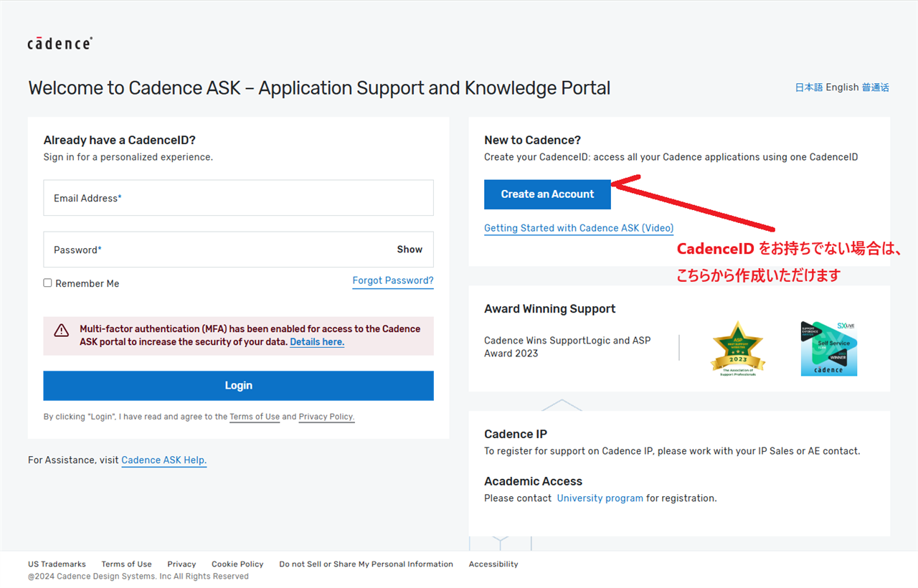Image resolution: width=918 pixels, height=588 pixels.
Task: Click the copyright 2024 Cadence Design Systems text
Action: (138, 577)
